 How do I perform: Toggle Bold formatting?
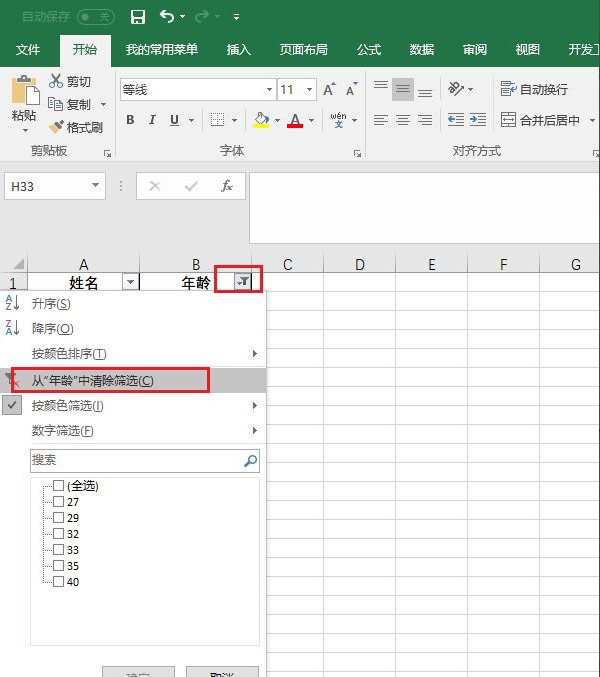click(130, 120)
